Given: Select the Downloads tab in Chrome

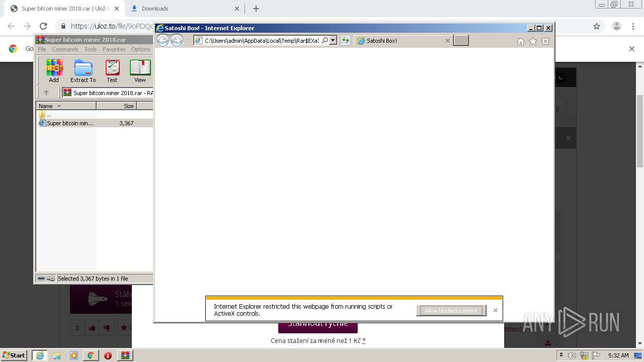Looking at the screenshot, I should [184, 9].
